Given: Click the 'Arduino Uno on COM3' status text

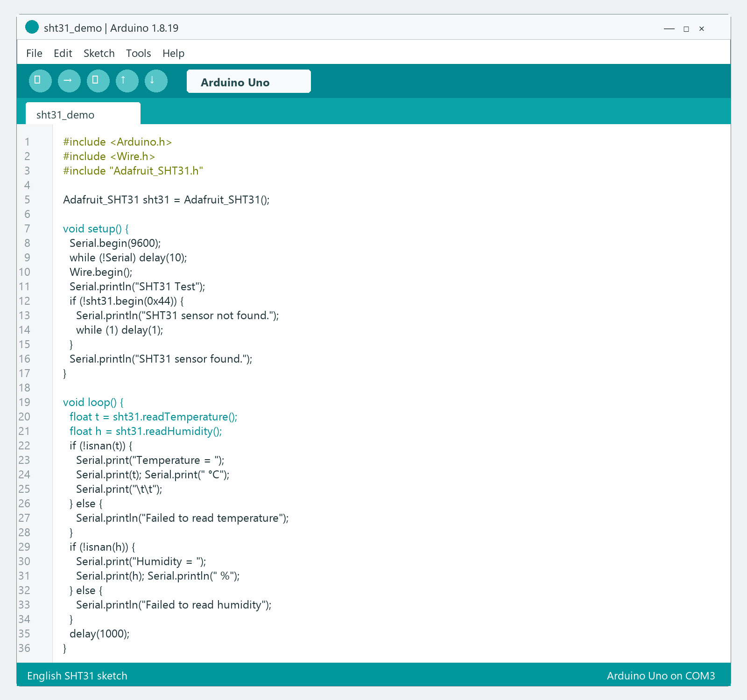Looking at the screenshot, I should tap(661, 676).
